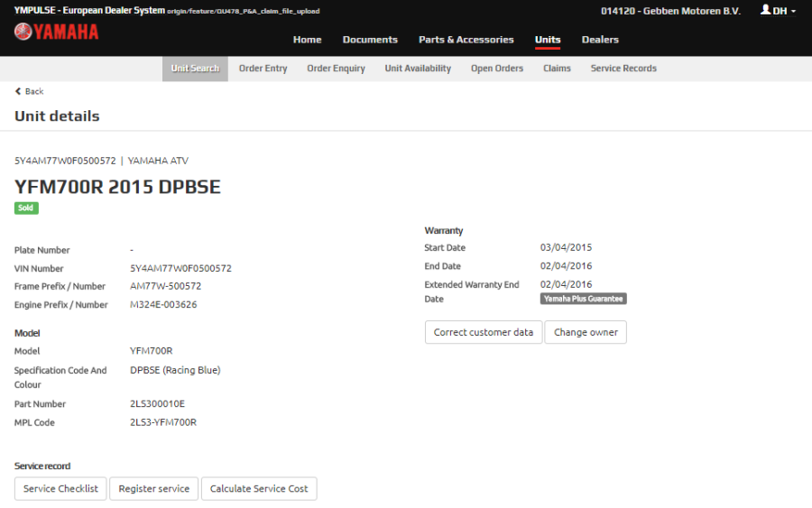Click the user profile icon
Viewport: 812px width, 508px height.
tap(765, 10)
